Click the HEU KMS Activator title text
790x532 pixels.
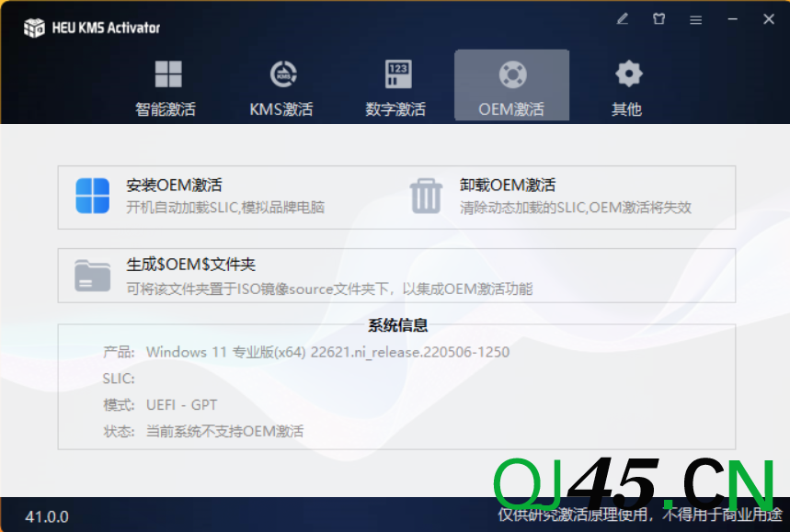(107, 28)
